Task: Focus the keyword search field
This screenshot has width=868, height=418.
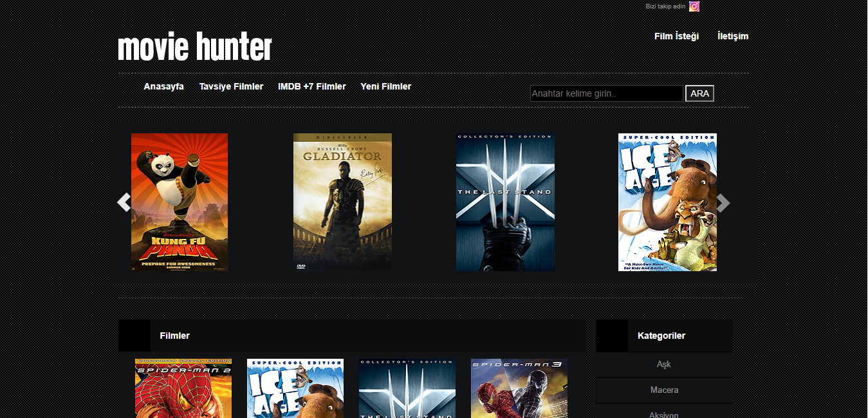Action: point(606,93)
